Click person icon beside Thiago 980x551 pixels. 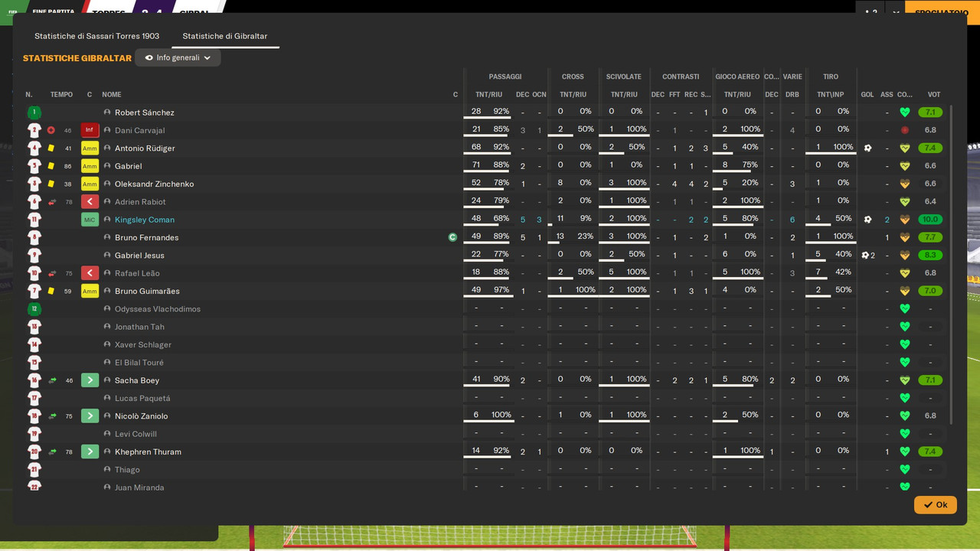[107, 470]
